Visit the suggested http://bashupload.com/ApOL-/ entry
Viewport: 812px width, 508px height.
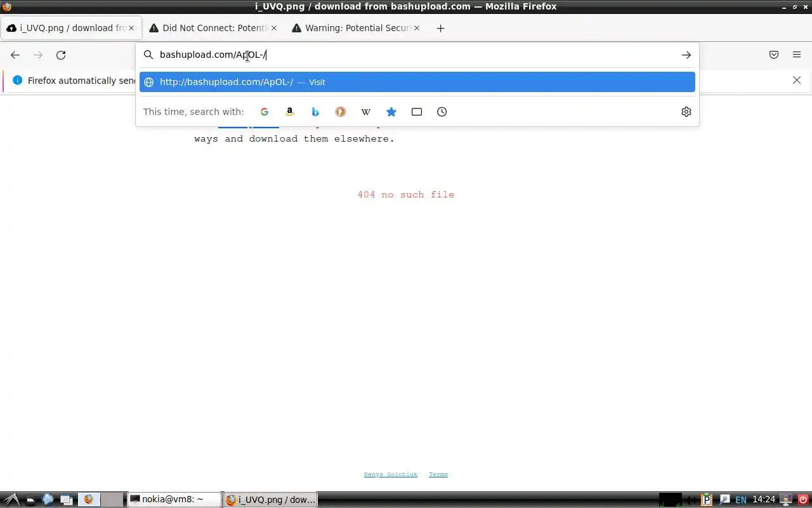(x=417, y=82)
